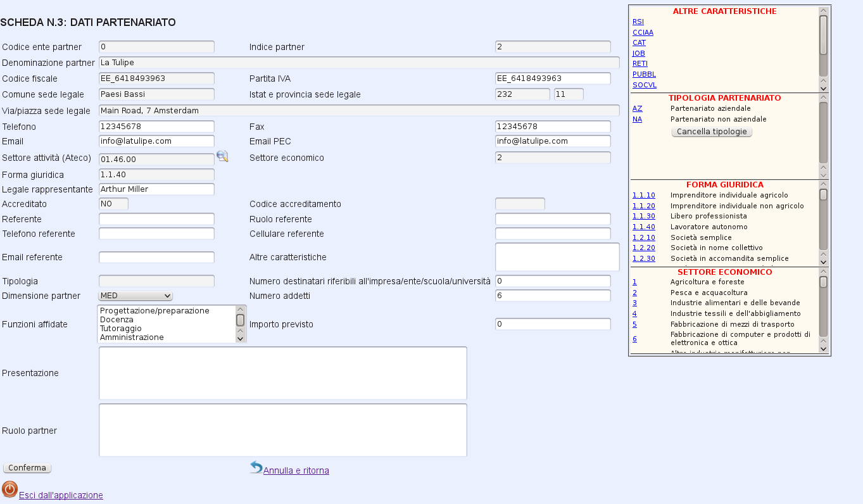Viewport: 863px width, 504px height.
Task: Open the Esci dall'applicazione link
Action: tap(61, 495)
